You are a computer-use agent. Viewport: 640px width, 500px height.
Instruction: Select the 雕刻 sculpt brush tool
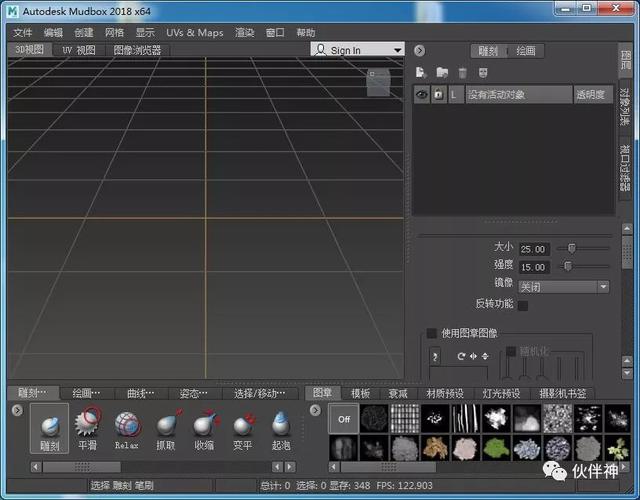point(50,429)
